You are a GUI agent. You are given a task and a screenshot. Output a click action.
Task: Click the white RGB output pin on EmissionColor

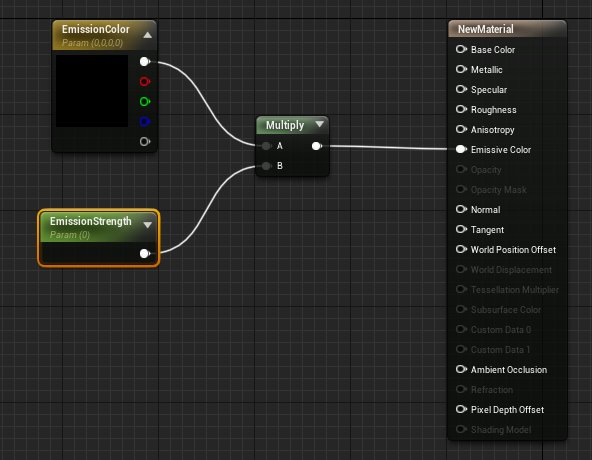coord(145,61)
